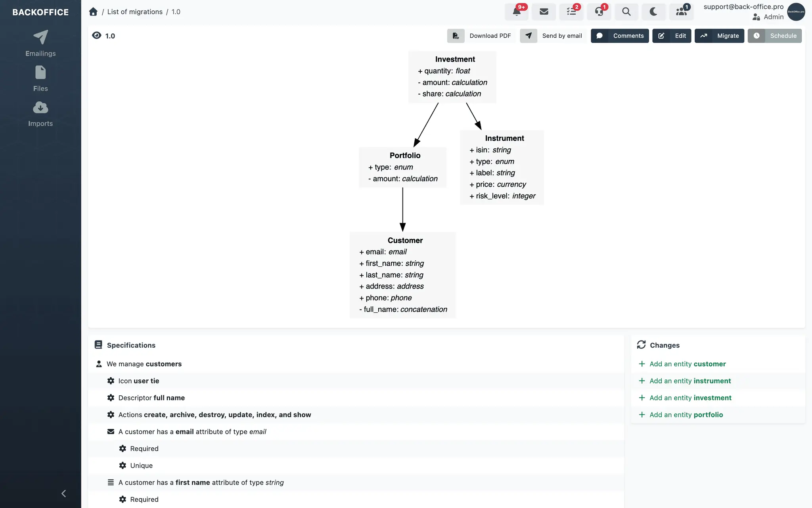
Task: Click the Portfolio entity title in diagram
Action: click(x=405, y=156)
